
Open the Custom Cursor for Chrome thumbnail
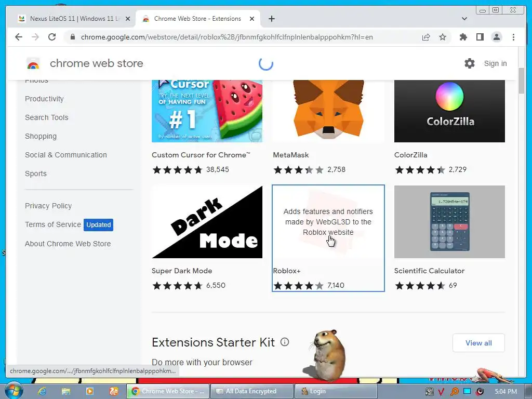point(207,111)
